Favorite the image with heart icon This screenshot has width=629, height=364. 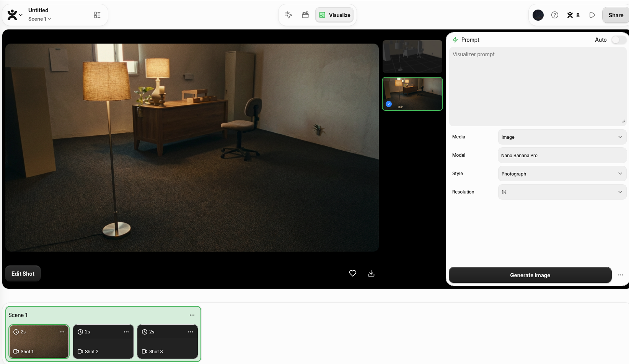[353, 273]
